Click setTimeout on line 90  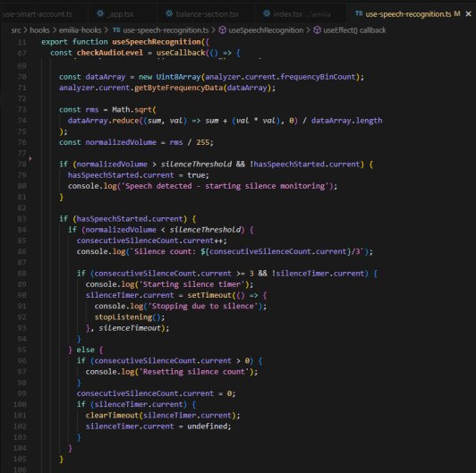point(209,295)
